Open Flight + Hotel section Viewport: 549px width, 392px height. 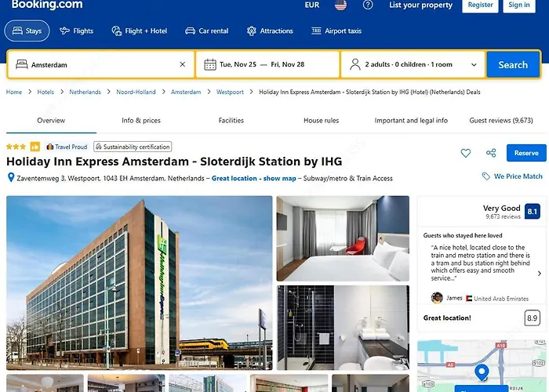[x=139, y=31]
